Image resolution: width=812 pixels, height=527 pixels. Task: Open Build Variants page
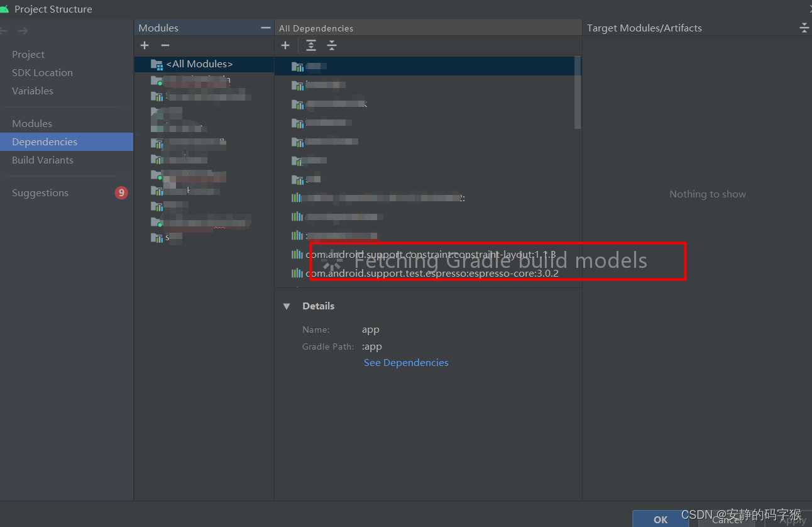43,160
